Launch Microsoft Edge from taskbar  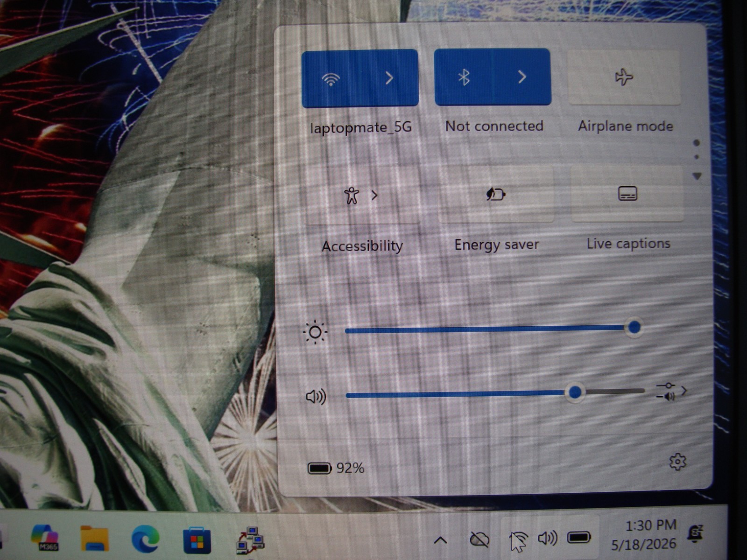(145, 539)
